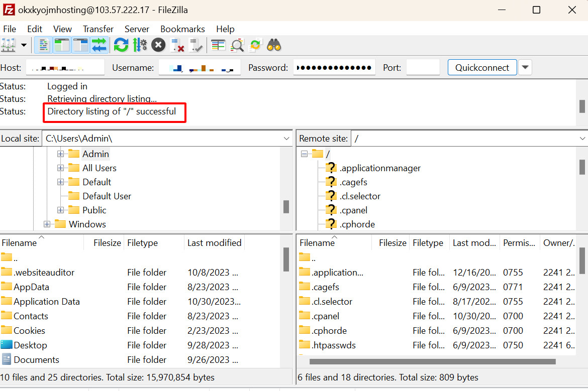Select .cphorde in remote tree
The image size is (588, 391).
coord(357,224)
